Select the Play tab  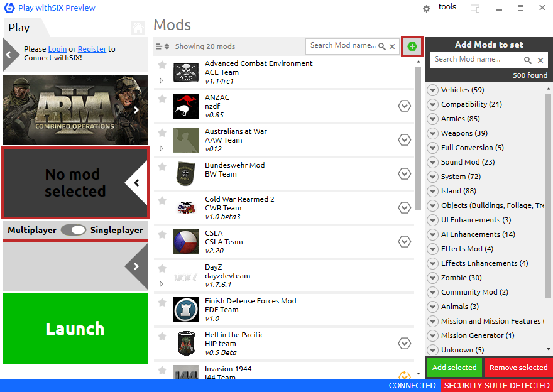click(19, 28)
